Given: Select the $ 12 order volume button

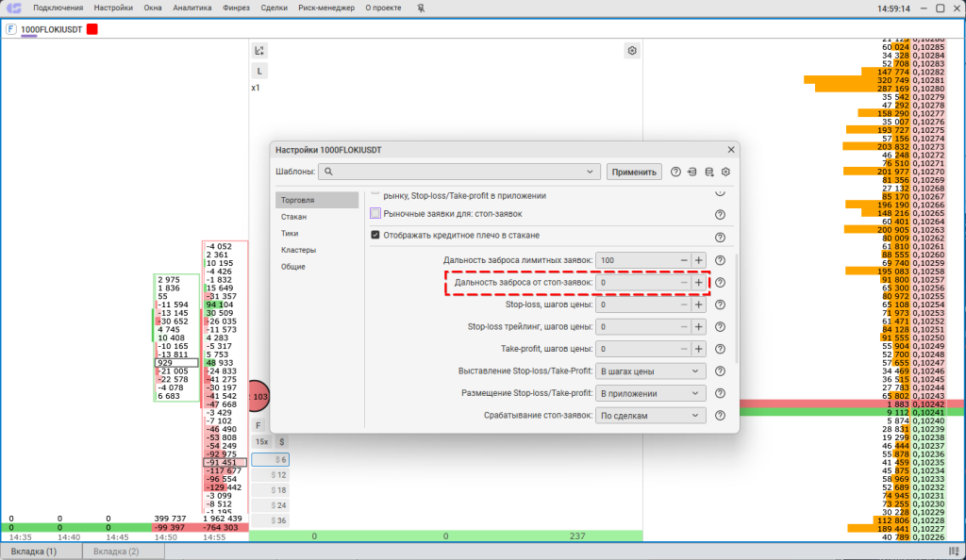Looking at the screenshot, I should (279, 476).
